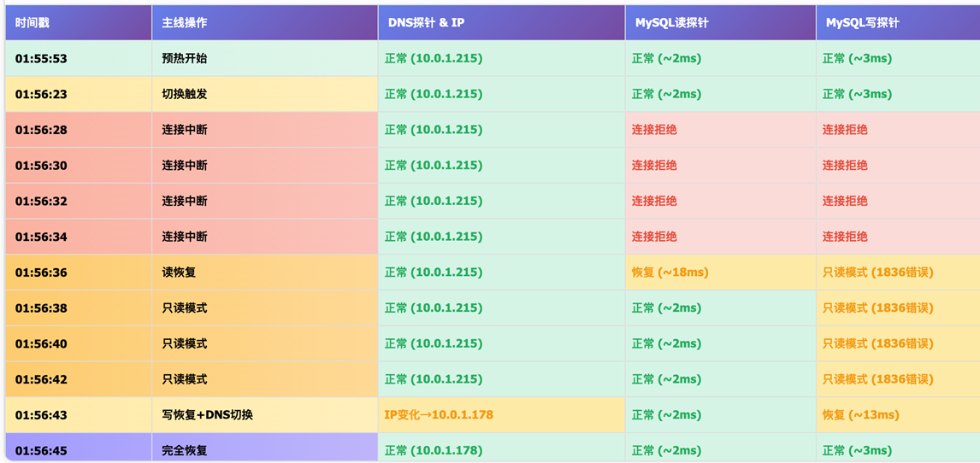Viewport: 980px width, 463px height.
Task: Click 只读模式 (1836错误) in the 01:56:38 row
Action: pyautogui.click(x=877, y=308)
